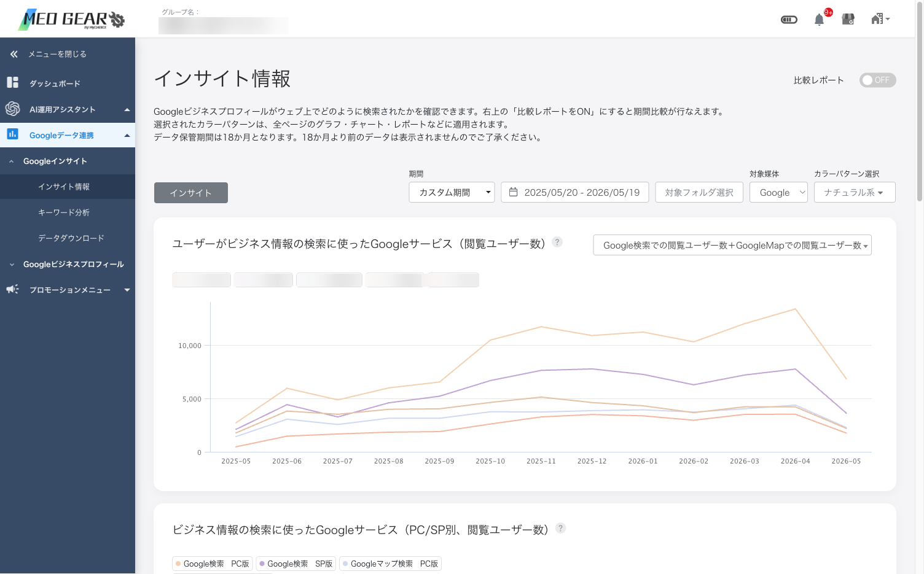Screen dimensions: 924x574
Task: Click 対象フォルダ選択 button
Action: [699, 192]
